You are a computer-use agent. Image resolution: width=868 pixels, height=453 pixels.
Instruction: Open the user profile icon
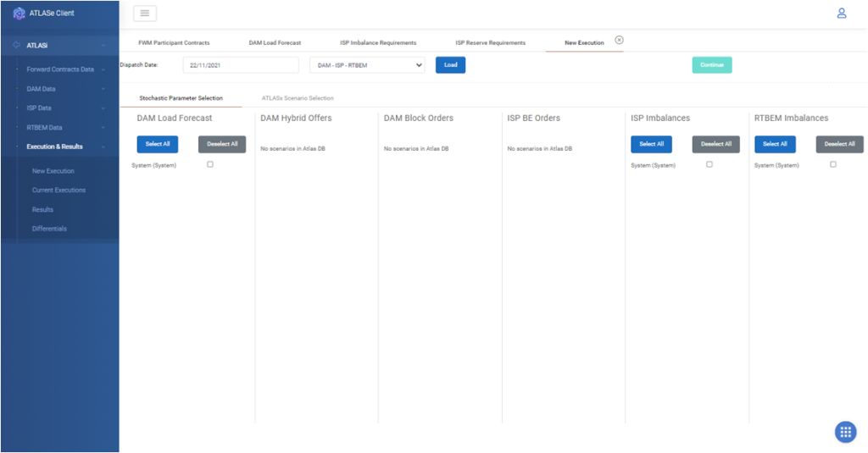(x=842, y=13)
